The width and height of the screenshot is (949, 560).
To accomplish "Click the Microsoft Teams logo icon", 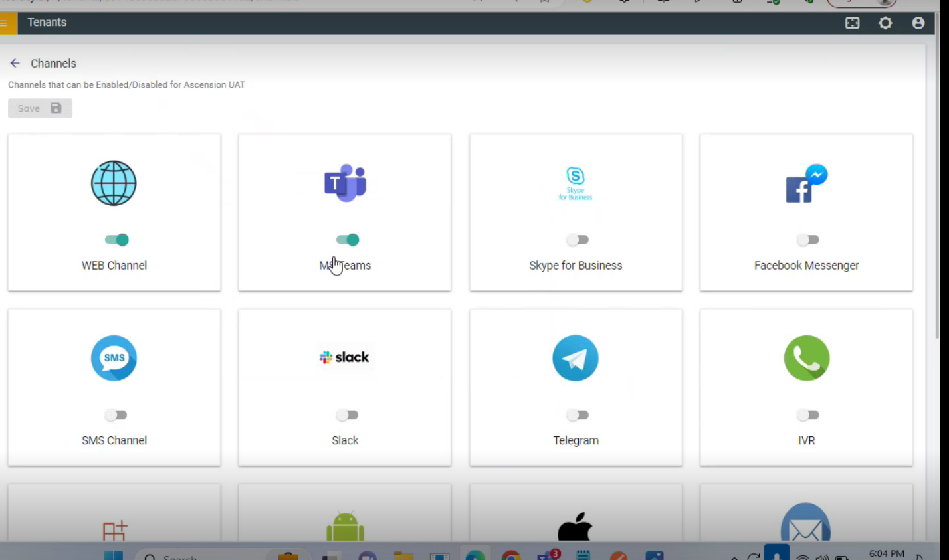I will tap(345, 183).
